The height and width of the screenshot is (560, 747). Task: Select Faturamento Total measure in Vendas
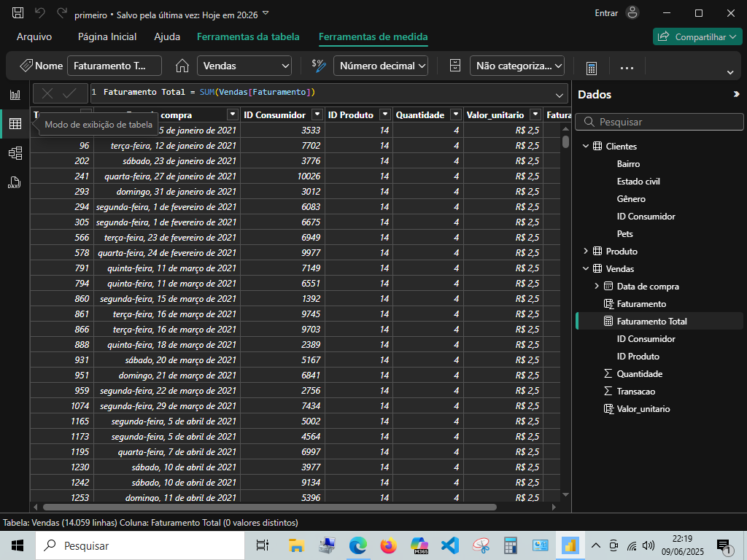651,322
